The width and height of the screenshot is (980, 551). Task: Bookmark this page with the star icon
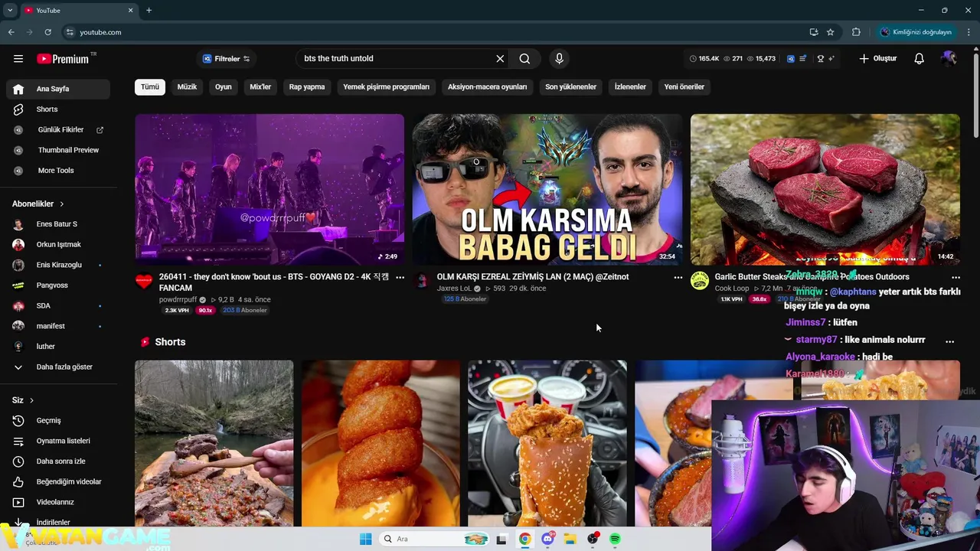[831, 32]
